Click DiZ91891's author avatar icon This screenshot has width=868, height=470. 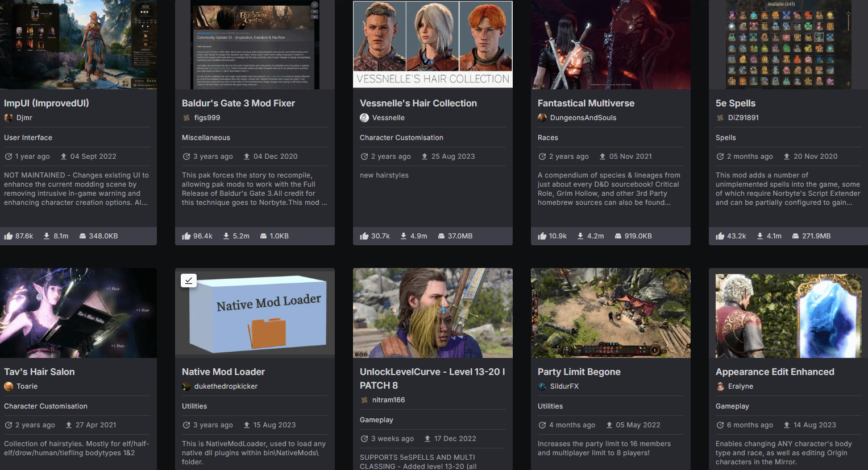pos(720,118)
